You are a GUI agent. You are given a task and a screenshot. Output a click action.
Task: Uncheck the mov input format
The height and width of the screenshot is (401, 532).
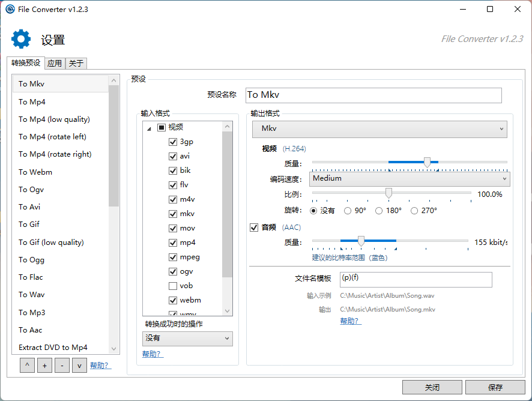coord(173,228)
